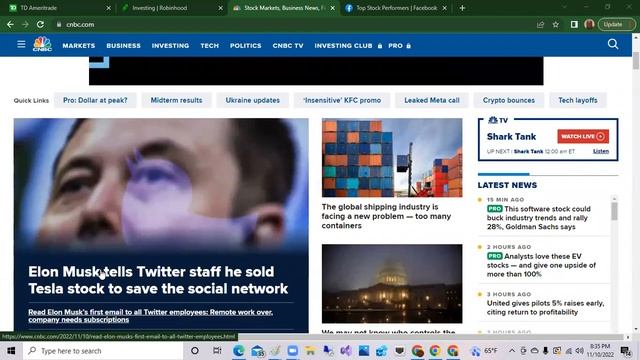640x360 pixels.
Task: Open Cortana circle on the taskbar
Action: [x=195, y=351]
